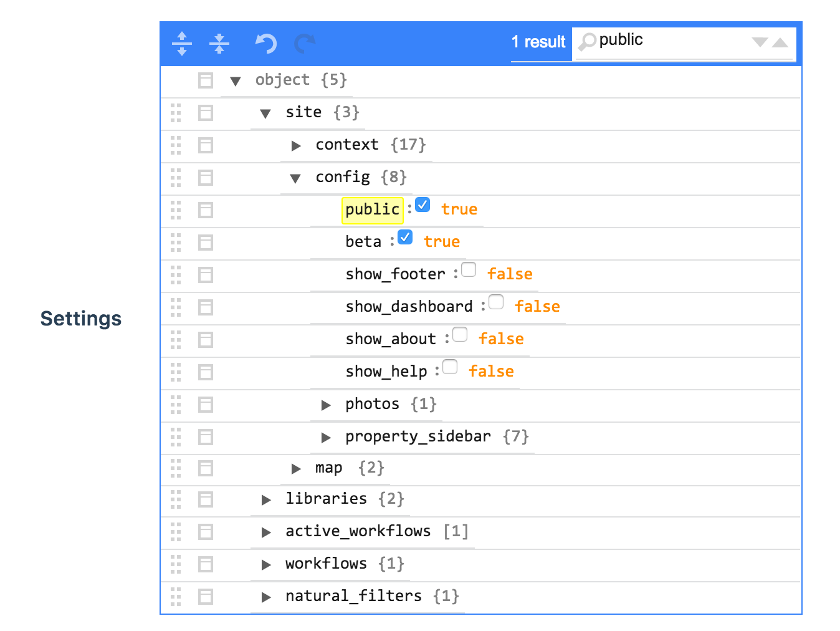This screenshot has width=840, height=631.
Task: Expand the property_sidebar node
Action: click(x=326, y=438)
